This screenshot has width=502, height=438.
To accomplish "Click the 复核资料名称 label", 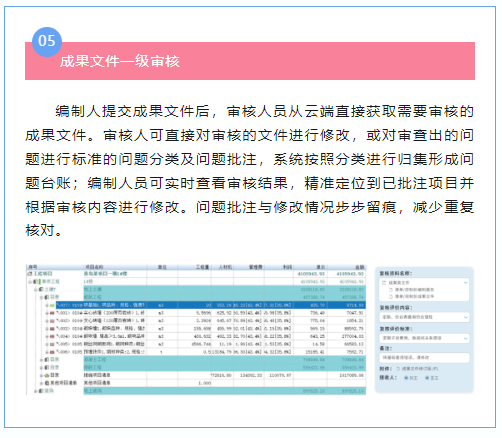I will point(396,273).
